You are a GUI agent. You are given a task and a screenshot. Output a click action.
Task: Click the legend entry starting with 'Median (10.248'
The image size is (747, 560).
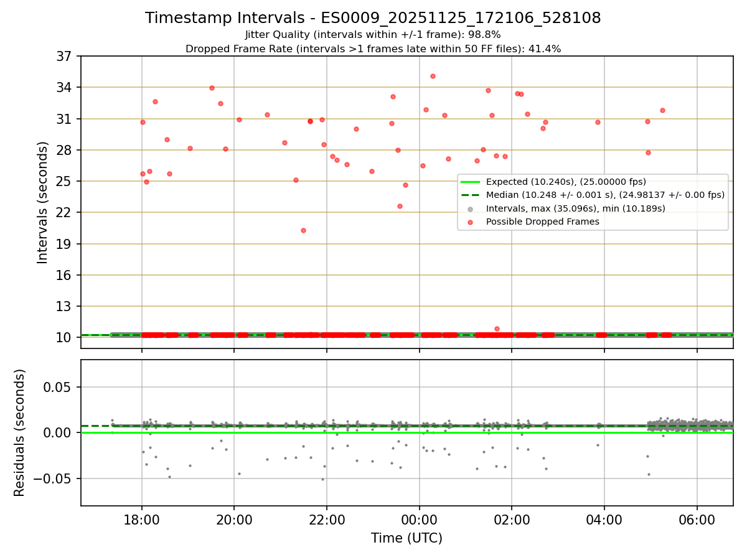[x=605, y=195]
